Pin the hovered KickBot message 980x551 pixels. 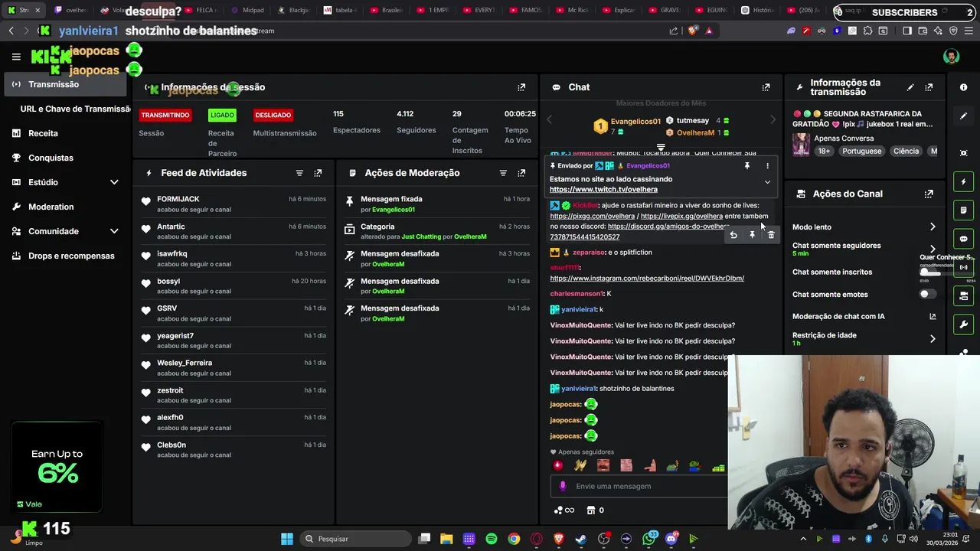point(752,235)
